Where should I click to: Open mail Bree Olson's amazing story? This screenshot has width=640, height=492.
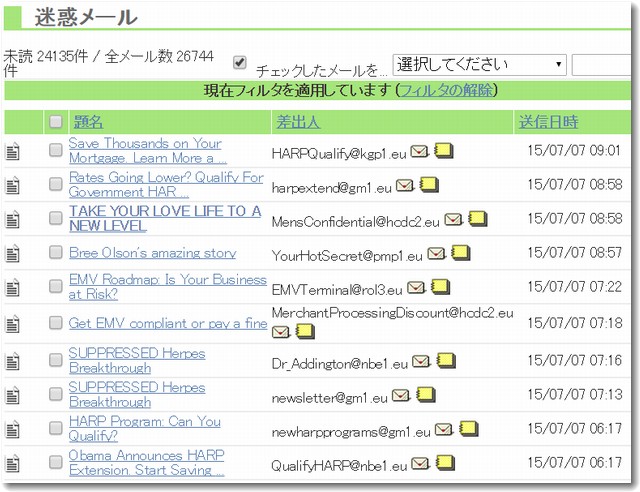click(x=153, y=253)
